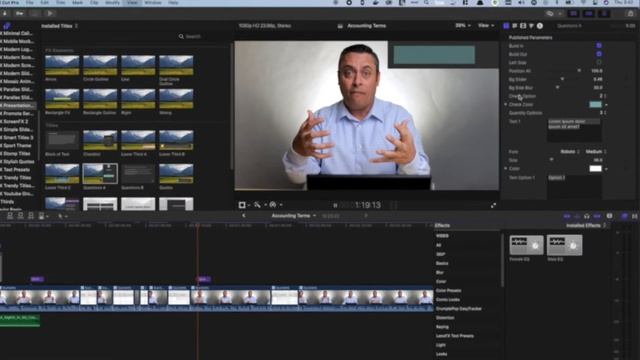Select Sport Theme category in sidebar
This screenshot has width=640, height=360.
click(16, 145)
